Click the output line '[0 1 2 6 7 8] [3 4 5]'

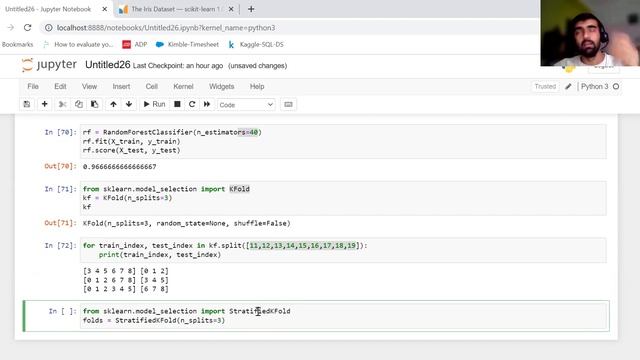(126, 280)
